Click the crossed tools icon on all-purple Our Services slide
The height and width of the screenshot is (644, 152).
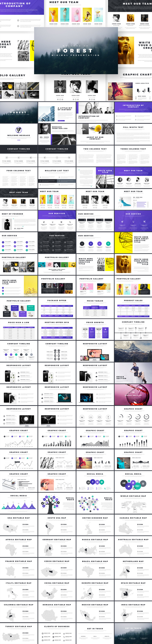144,222
